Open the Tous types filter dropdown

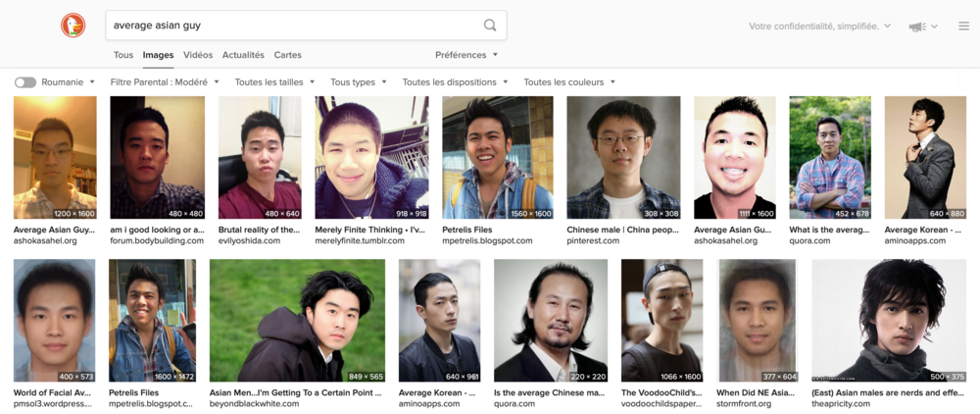click(x=358, y=82)
